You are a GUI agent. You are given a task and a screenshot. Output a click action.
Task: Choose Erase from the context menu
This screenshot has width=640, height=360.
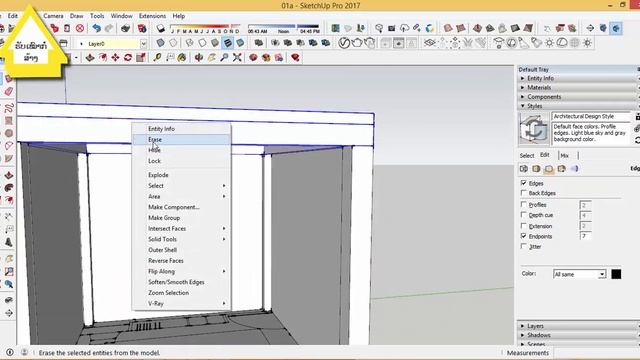click(182, 140)
